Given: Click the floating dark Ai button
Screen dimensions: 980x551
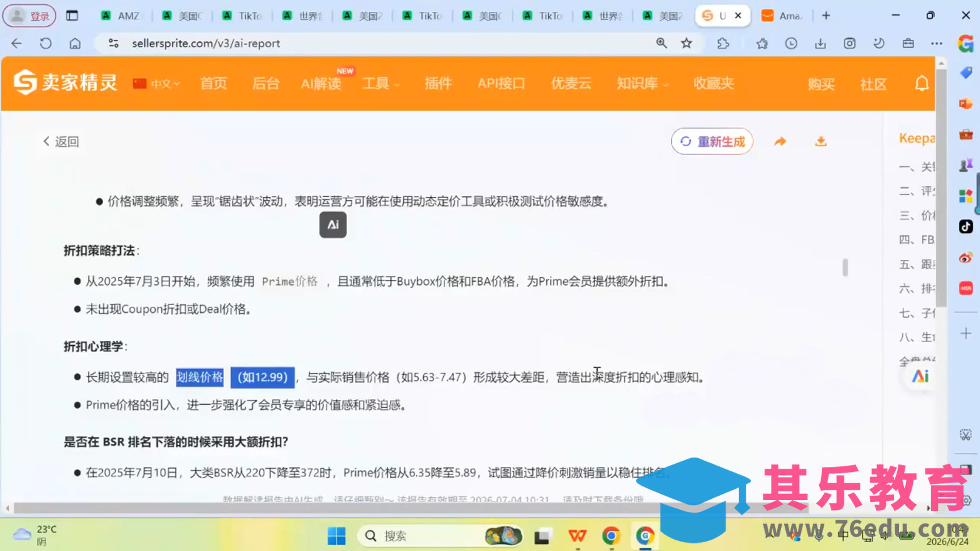Looking at the screenshot, I should 333,225.
